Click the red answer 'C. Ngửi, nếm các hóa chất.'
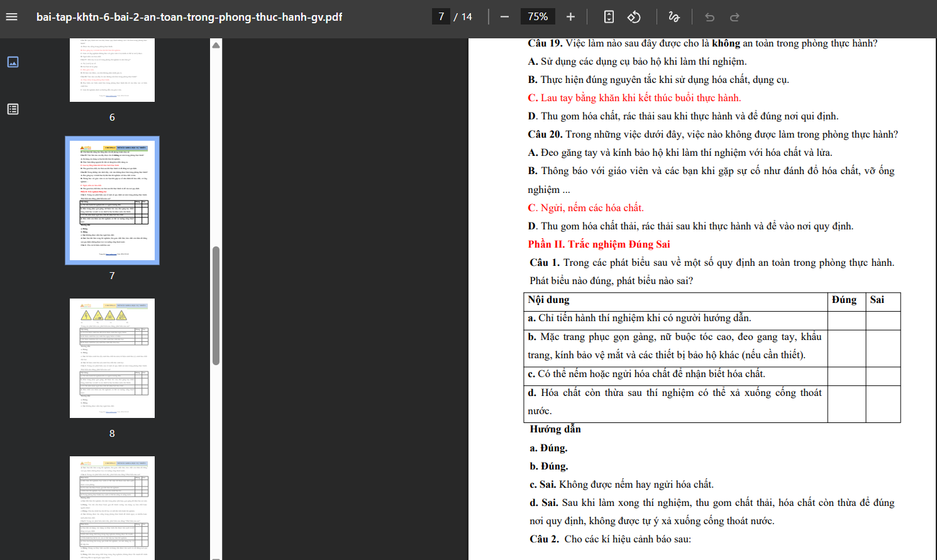Screen dimensions: 937x560 coord(585,208)
